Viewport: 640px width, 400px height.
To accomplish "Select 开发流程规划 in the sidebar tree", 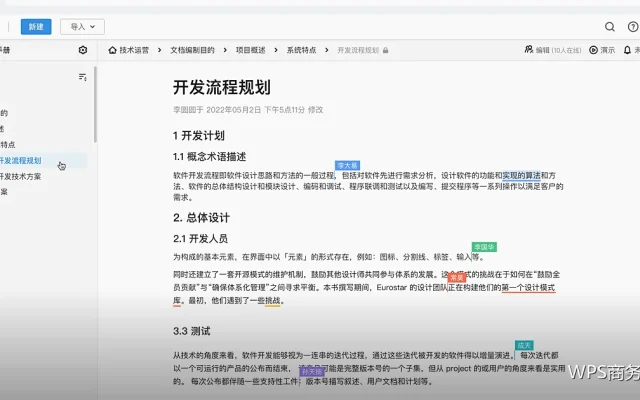I will [x=20, y=160].
